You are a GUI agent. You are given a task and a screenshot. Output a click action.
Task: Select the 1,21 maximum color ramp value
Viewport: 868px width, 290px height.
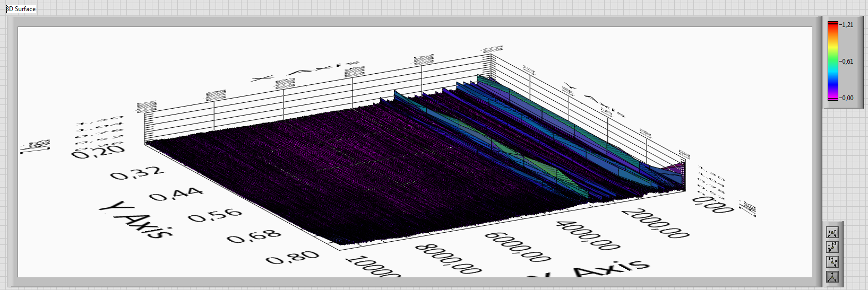pos(847,25)
